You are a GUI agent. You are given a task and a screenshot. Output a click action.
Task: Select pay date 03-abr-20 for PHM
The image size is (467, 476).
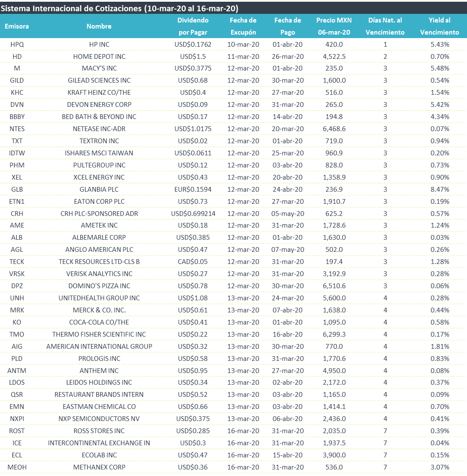click(x=287, y=165)
